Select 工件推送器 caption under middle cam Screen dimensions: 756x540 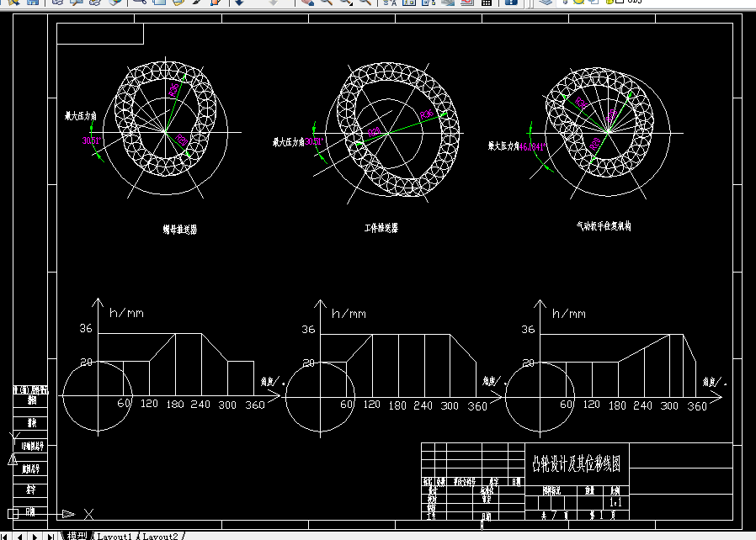(381, 228)
